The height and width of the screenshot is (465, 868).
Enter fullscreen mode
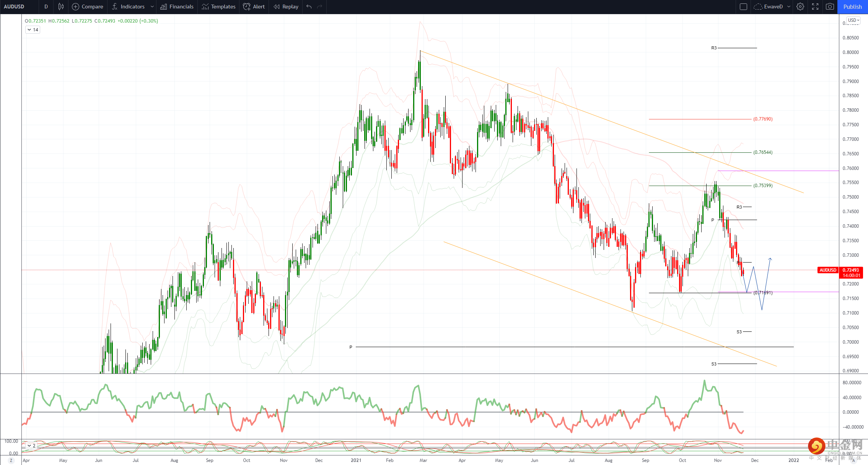pyautogui.click(x=815, y=7)
